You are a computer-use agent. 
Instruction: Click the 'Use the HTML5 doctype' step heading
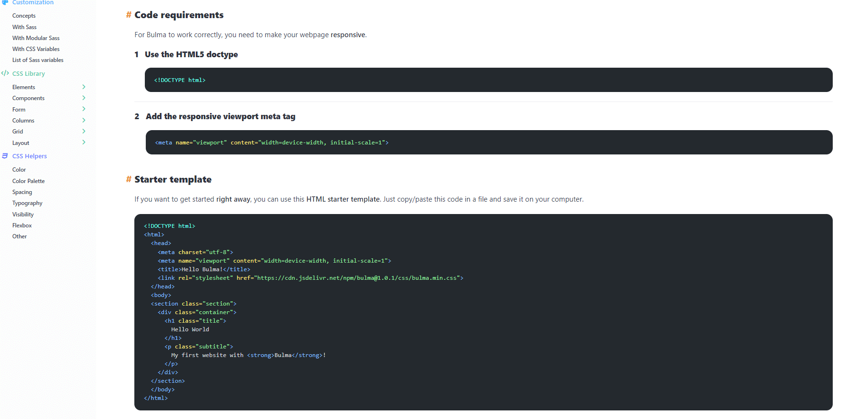coord(191,54)
